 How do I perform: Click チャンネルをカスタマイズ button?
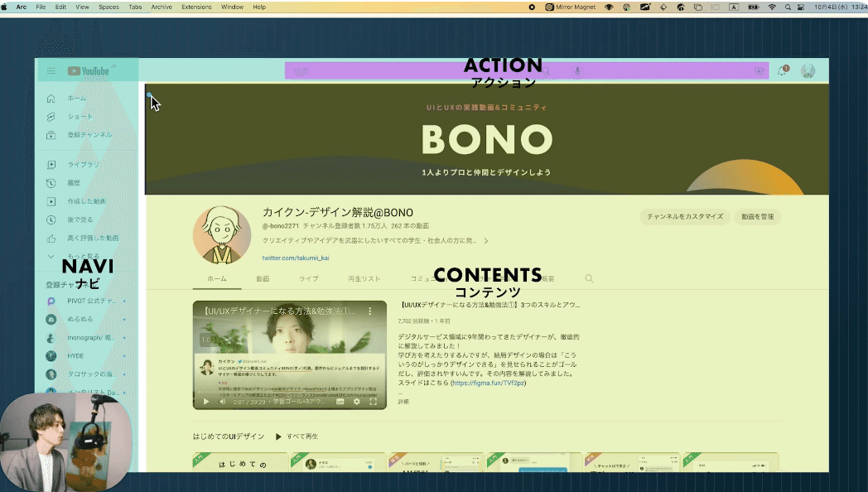coord(685,216)
